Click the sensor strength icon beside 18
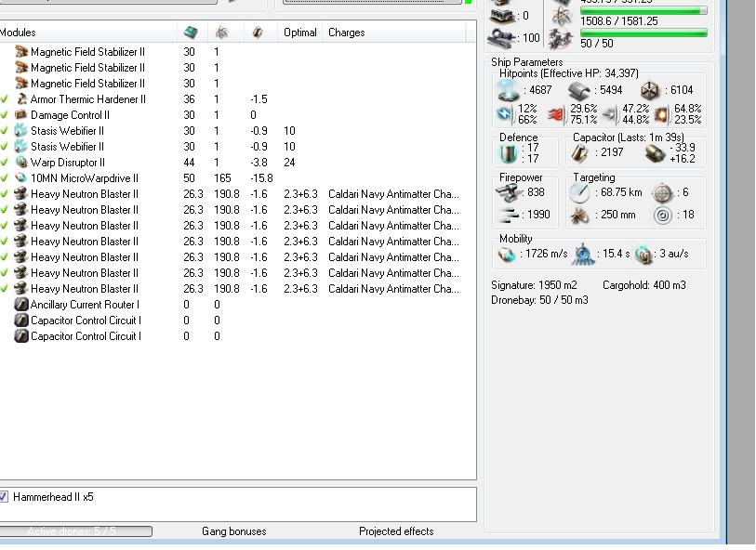 663,216
